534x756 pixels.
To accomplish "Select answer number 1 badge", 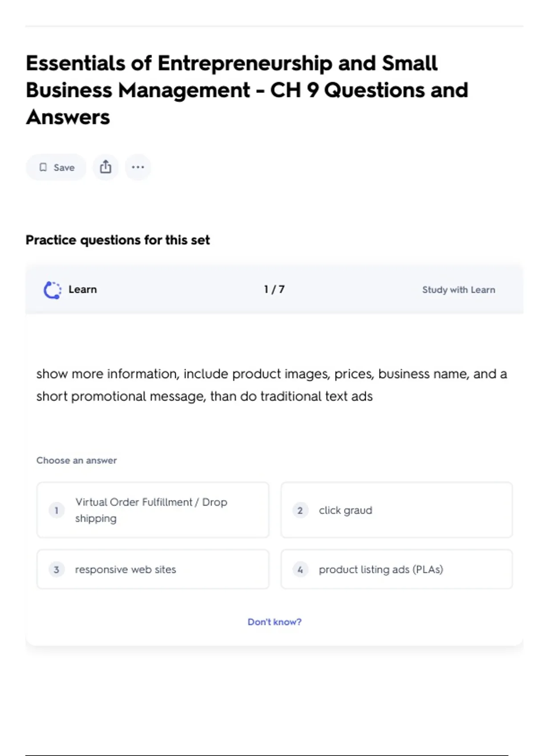I will point(57,510).
